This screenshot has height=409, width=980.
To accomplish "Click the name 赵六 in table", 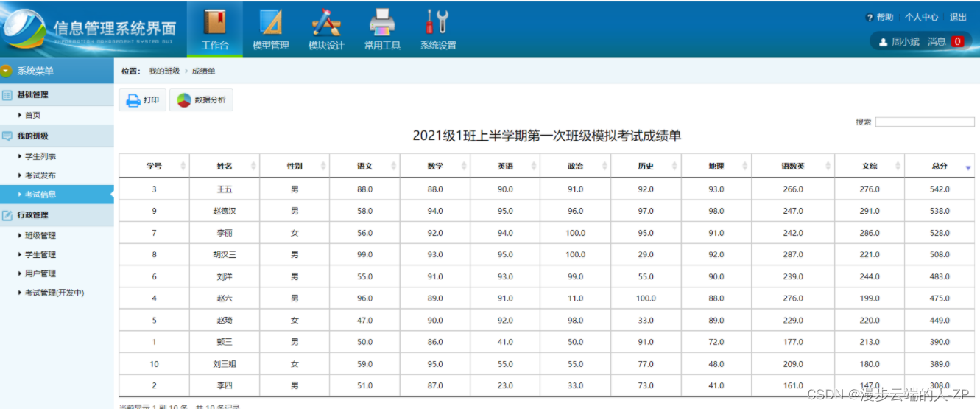I will (x=225, y=298).
